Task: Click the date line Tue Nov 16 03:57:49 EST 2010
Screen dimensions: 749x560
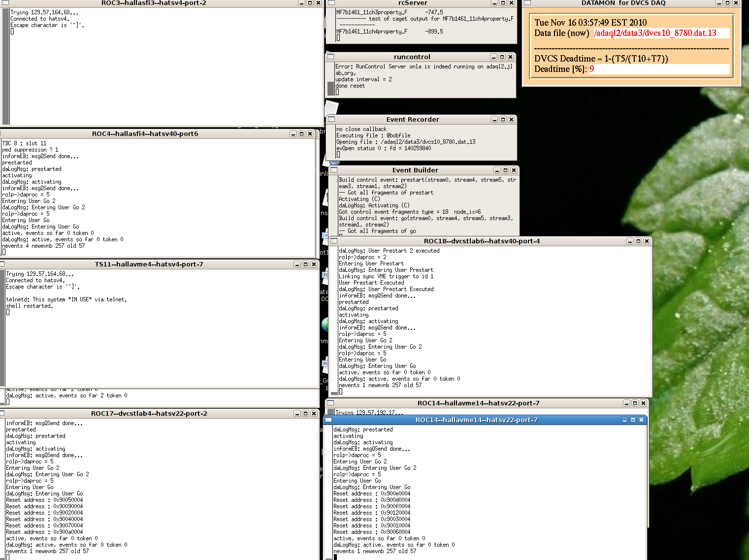Action: point(590,23)
